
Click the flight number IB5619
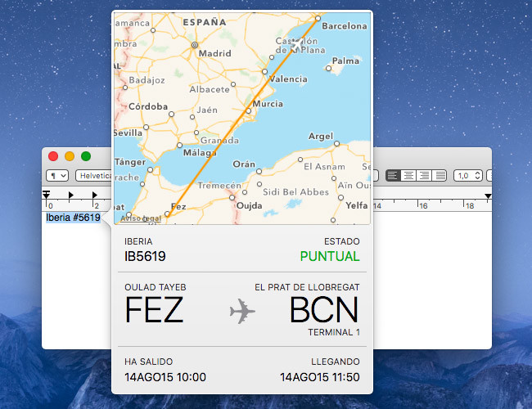pyautogui.click(x=145, y=256)
